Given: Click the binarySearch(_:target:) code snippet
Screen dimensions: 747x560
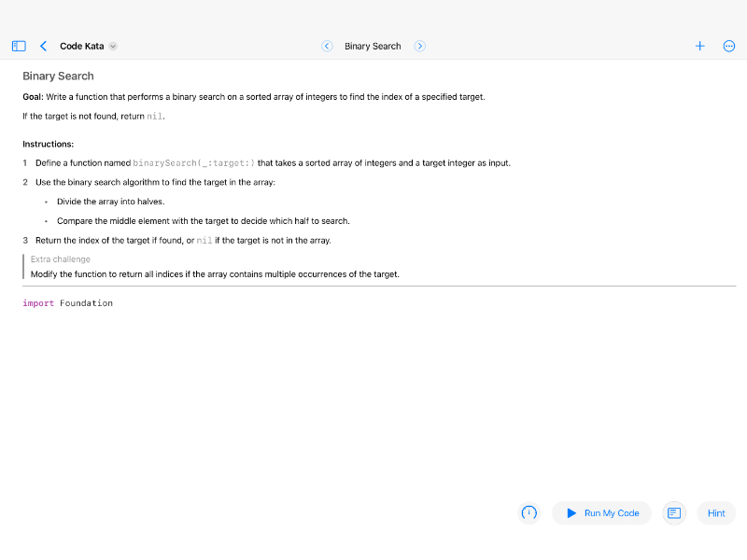Looking at the screenshot, I should 194,163.
